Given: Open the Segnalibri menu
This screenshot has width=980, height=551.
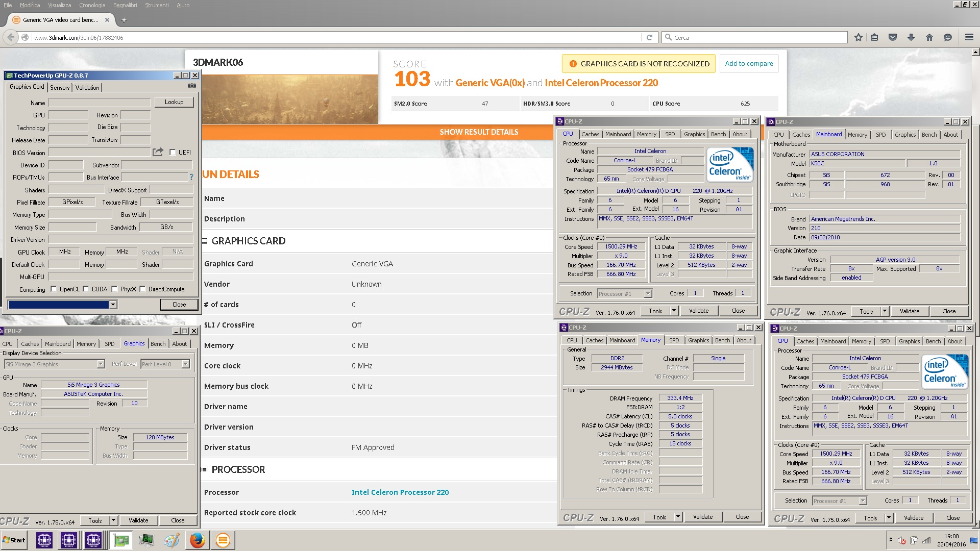Looking at the screenshot, I should [125, 5].
